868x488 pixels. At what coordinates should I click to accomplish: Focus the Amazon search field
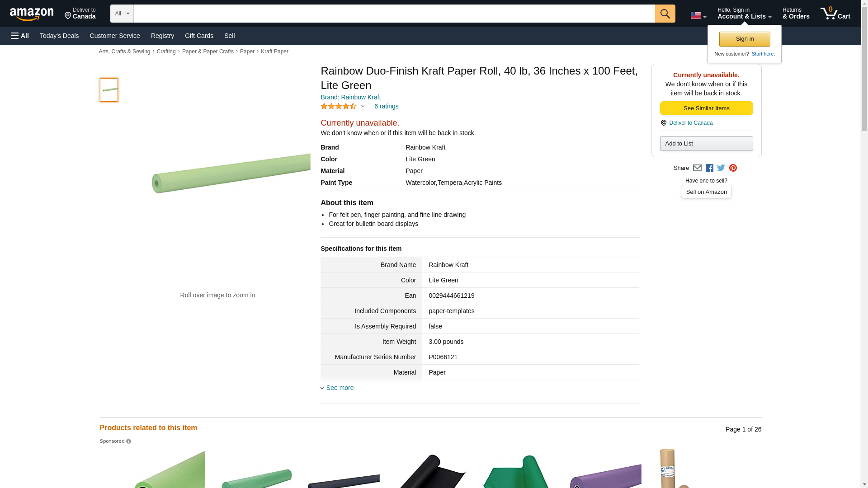(394, 14)
